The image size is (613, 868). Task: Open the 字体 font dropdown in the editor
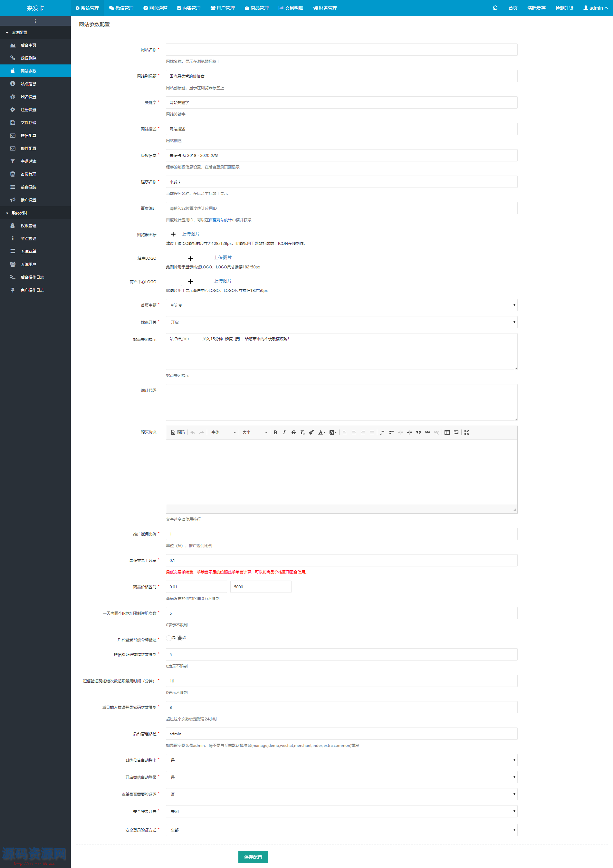click(x=223, y=432)
